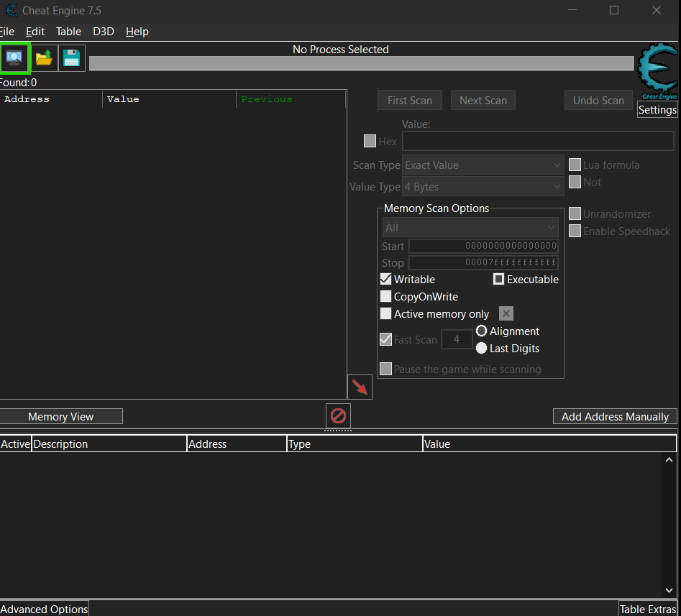The image size is (681, 616).
Task: Enable the Unrandomizer checkbox
Action: 575,213
